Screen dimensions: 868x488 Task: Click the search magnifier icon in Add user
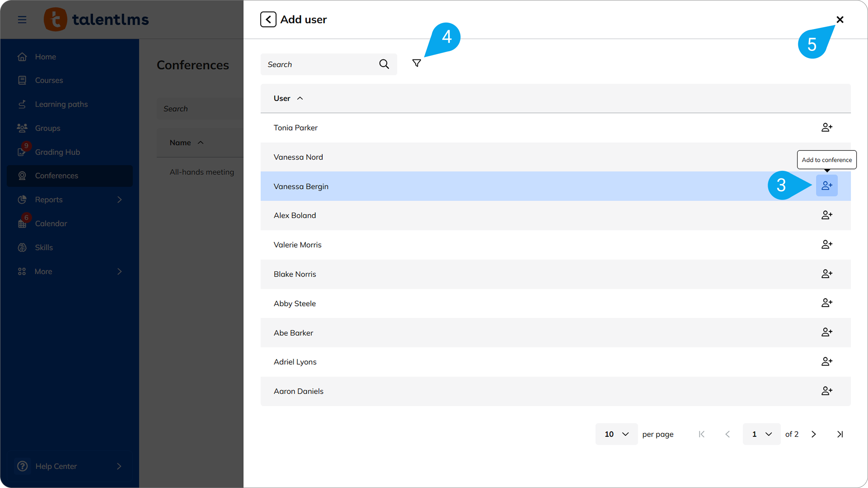point(384,64)
